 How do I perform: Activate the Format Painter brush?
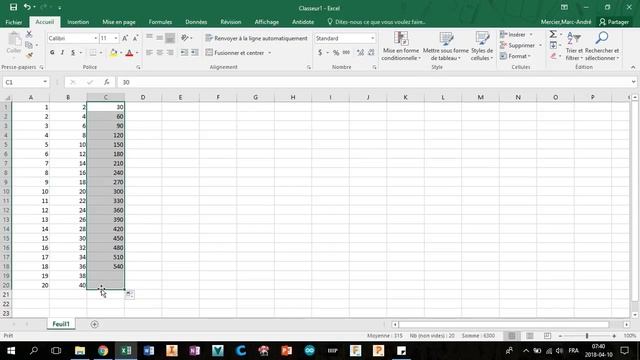click(x=29, y=55)
